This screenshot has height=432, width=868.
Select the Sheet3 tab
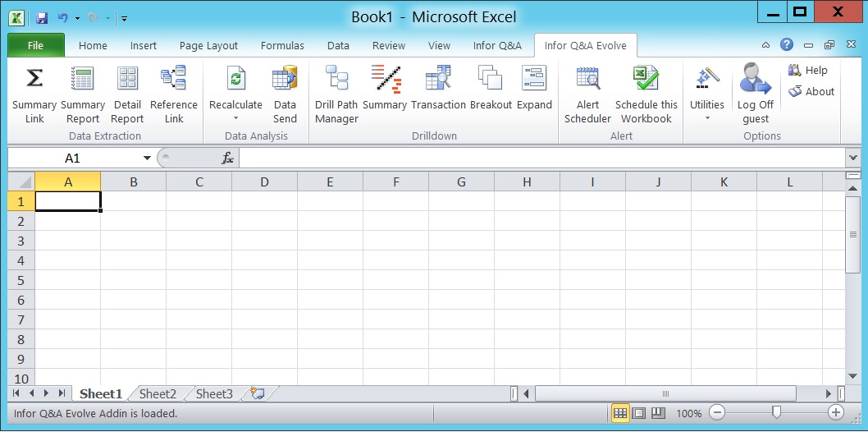[x=214, y=394]
